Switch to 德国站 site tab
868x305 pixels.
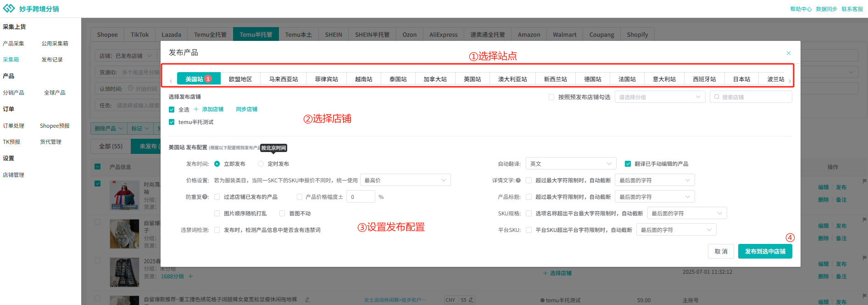(x=593, y=79)
